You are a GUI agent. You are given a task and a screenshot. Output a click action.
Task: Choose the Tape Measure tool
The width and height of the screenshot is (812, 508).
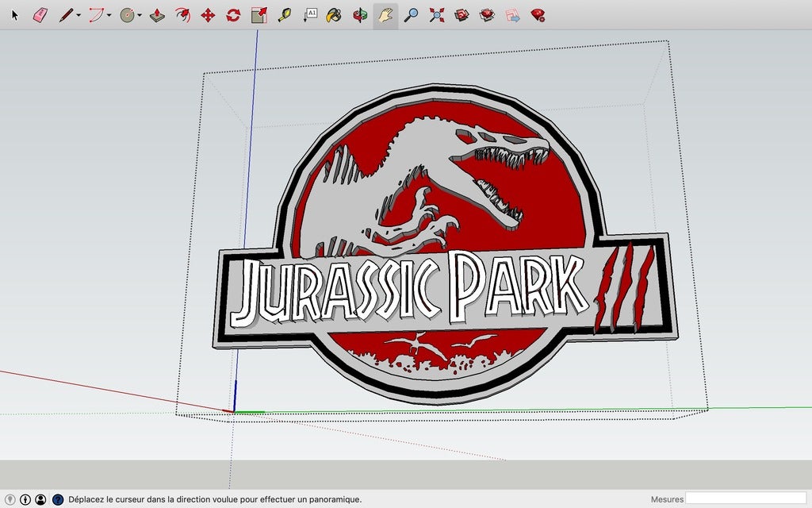click(284, 15)
